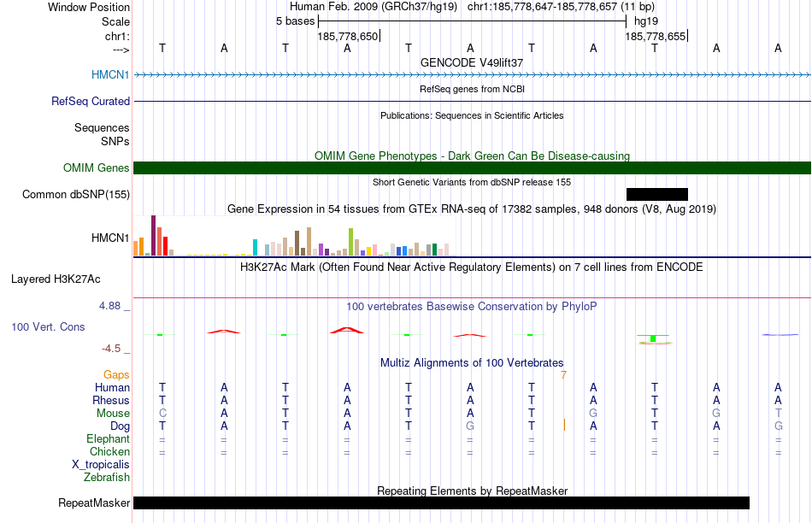Click Repeating Elements by RepeatMasker title
Screen dimensions: 812x523
click(472, 491)
